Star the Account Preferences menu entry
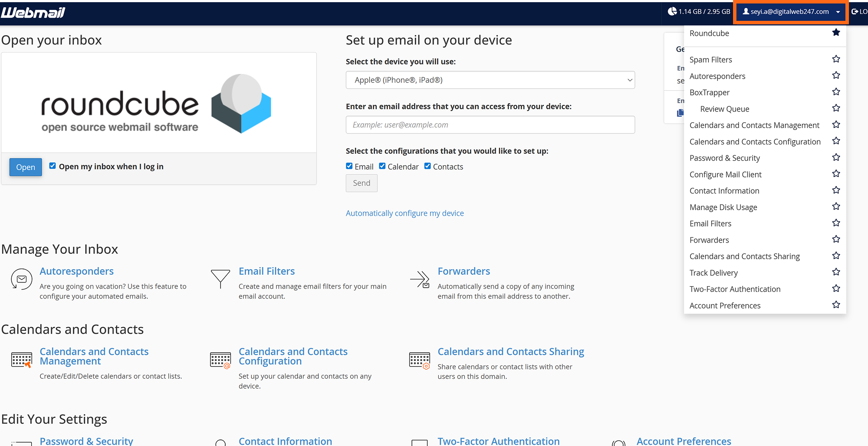The width and height of the screenshot is (868, 446). (x=836, y=305)
